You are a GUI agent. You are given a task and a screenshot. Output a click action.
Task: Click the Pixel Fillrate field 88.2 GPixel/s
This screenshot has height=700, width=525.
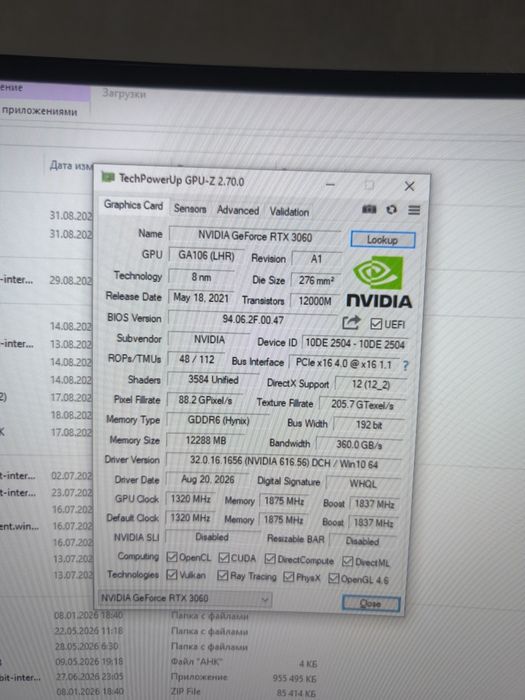coord(205,400)
